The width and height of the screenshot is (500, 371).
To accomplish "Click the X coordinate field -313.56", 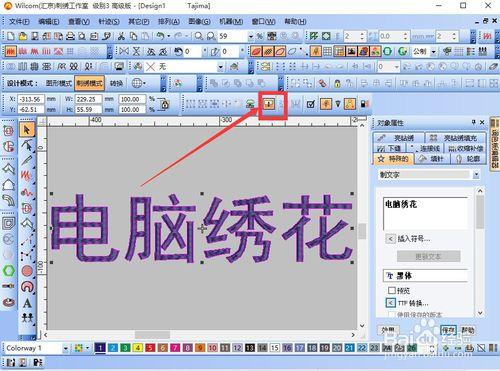I will click(31, 99).
